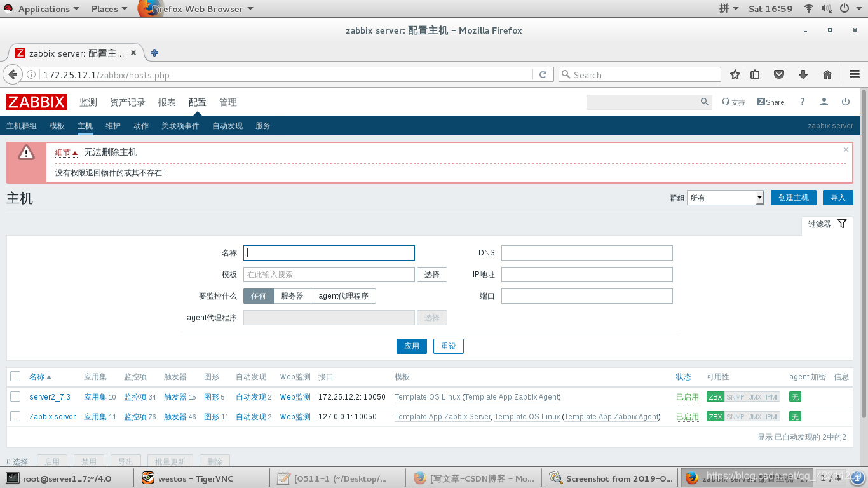
Task: Bookmark this page with star icon
Action: tap(735, 74)
